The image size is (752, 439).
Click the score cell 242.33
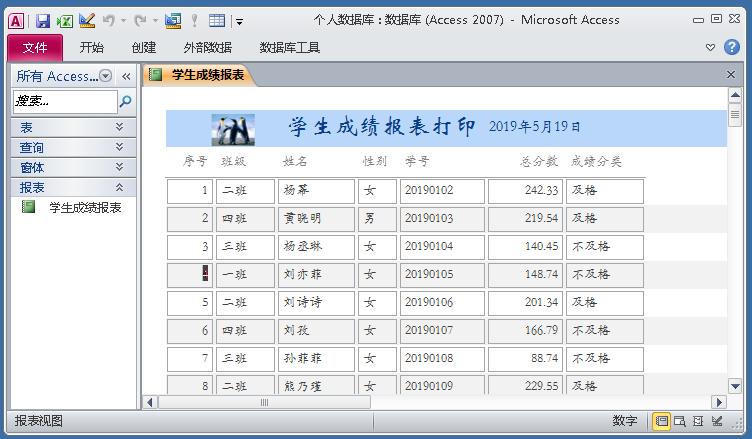pos(525,191)
